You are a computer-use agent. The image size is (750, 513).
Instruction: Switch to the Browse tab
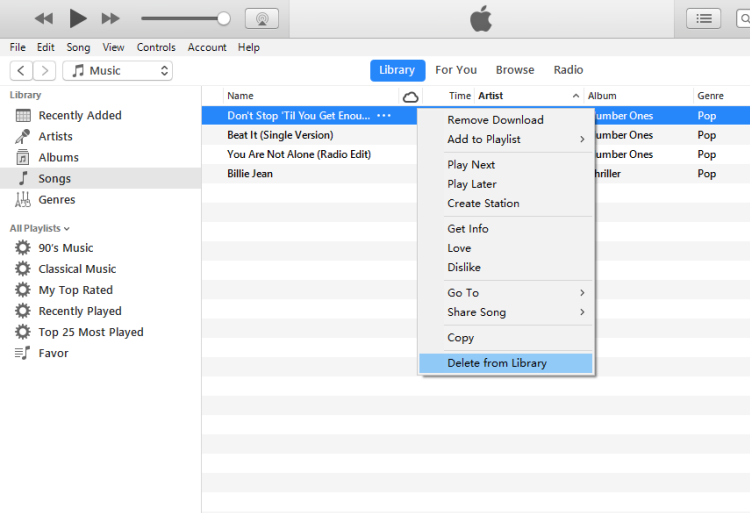(x=515, y=70)
